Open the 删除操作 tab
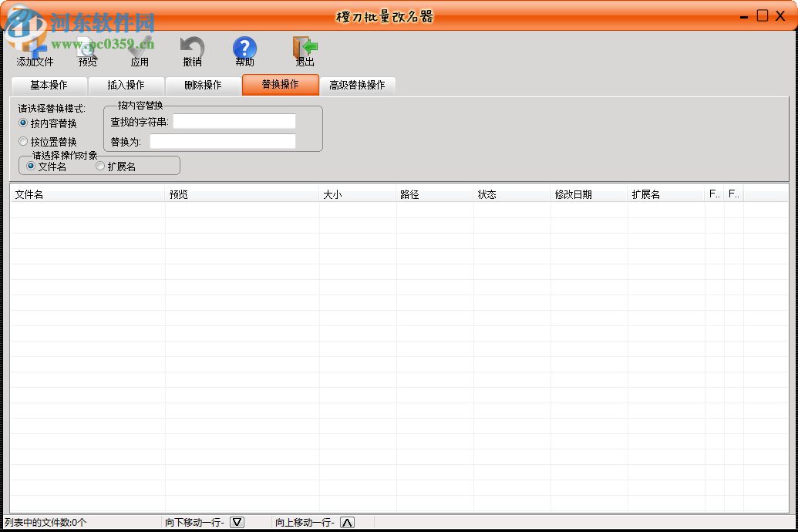The image size is (798, 532). click(203, 86)
